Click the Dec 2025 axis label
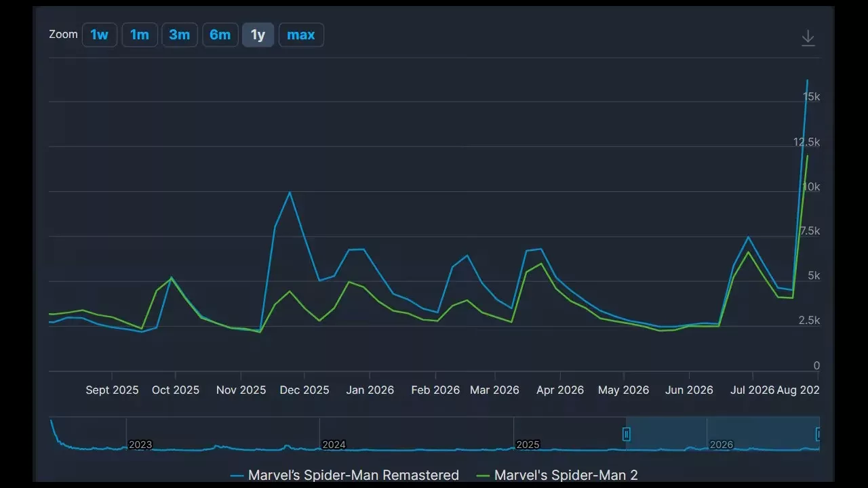This screenshot has width=868, height=488. tap(304, 390)
